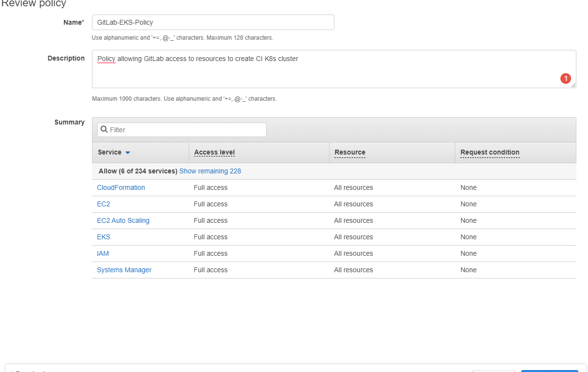Click the Service column header label
Image resolution: width=588 pixels, height=372 pixels.
click(x=109, y=152)
